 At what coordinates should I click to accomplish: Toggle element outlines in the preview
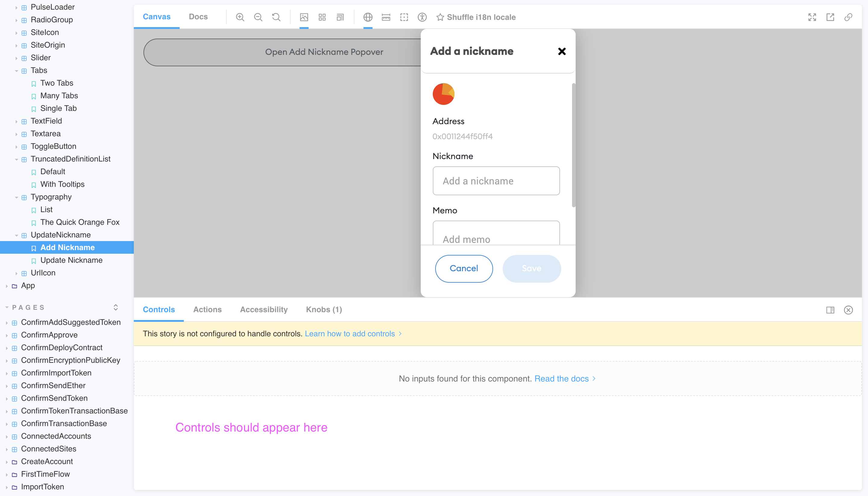(404, 17)
